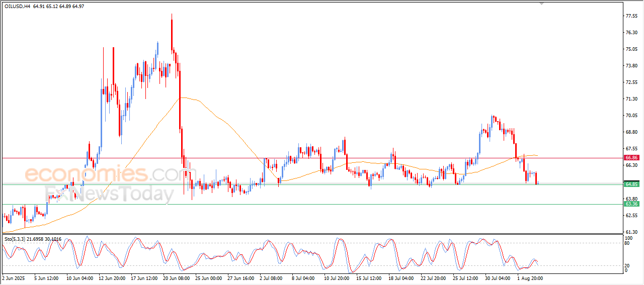
Task: Click the stochastic scale value 20
Action: (627, 265)
